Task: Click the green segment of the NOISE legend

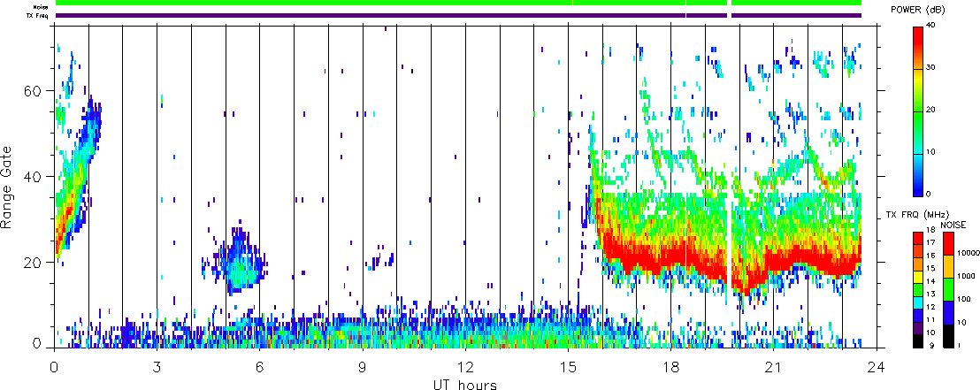Action: (947, 291)
